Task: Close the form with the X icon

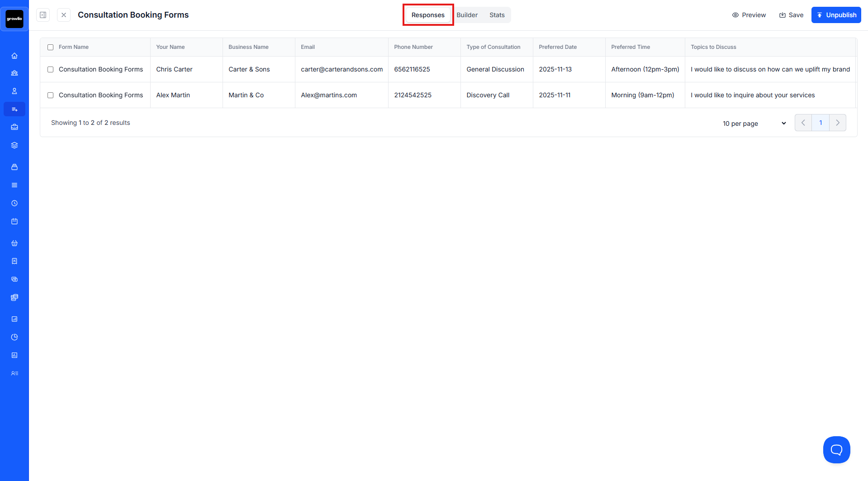Action: (x=64, y=15)
